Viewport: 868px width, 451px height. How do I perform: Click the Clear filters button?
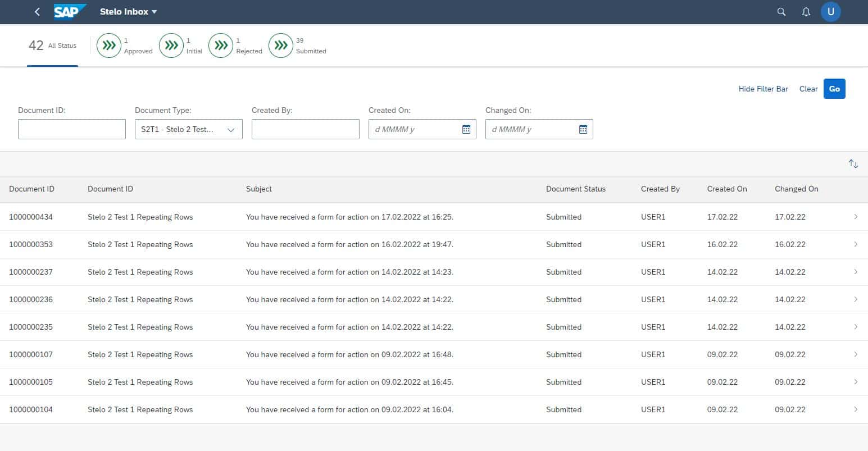click(x=808, y=89)
